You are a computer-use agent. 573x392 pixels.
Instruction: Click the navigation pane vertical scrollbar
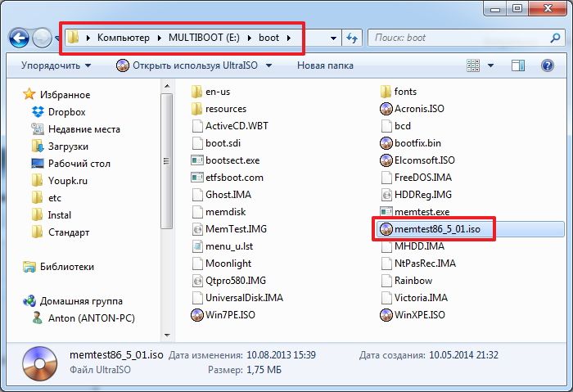pos(167,164)
